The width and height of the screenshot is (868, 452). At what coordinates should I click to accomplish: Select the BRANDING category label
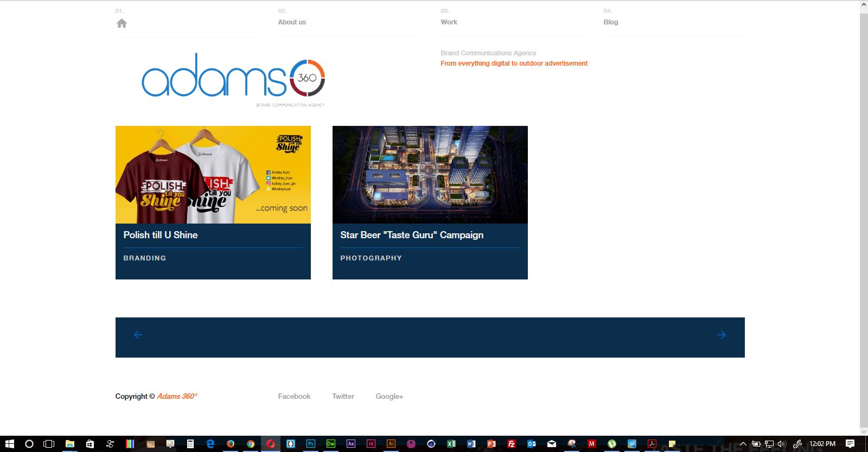145,258
